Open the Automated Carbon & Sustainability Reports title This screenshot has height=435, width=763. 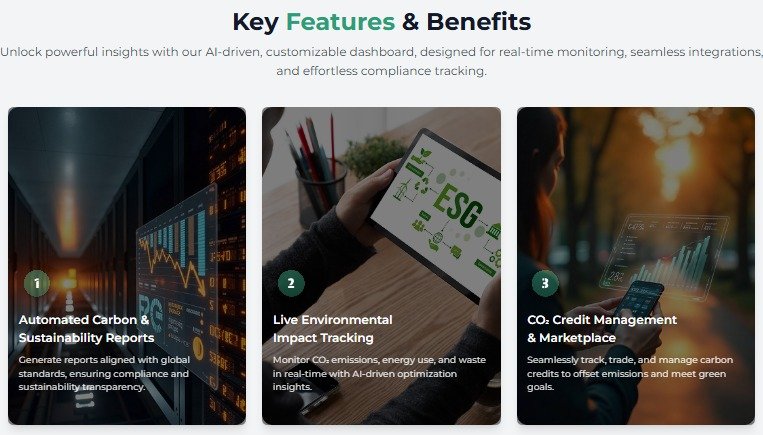(x=86, y=328)
